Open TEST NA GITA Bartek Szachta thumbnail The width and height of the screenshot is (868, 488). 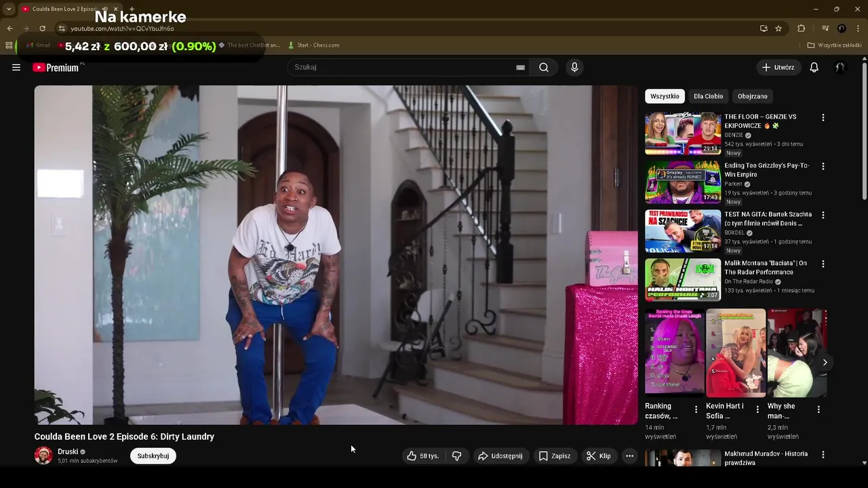pos(683,231)
